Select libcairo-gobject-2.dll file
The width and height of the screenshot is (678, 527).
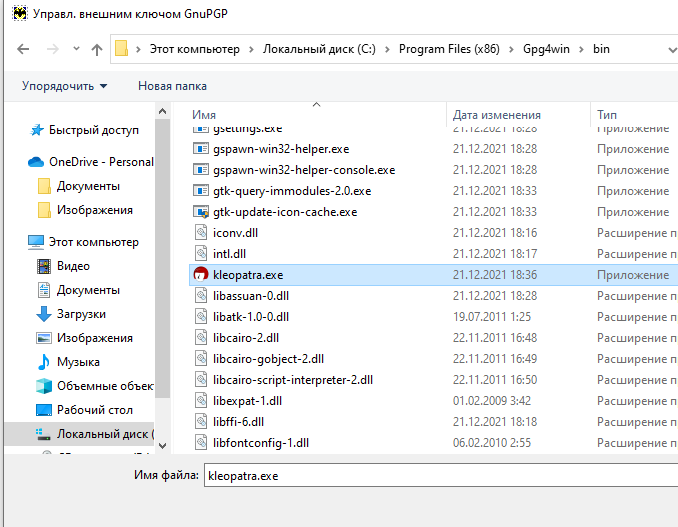coord(268,359)
